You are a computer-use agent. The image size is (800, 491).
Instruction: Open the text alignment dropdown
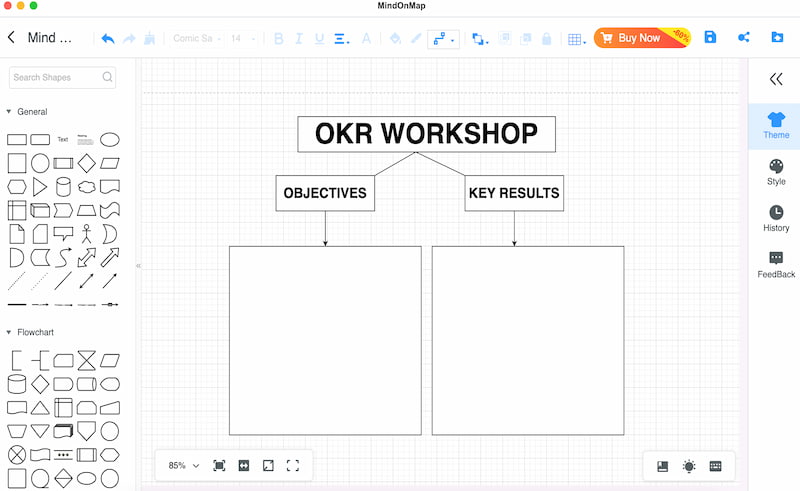coord(341,38)
